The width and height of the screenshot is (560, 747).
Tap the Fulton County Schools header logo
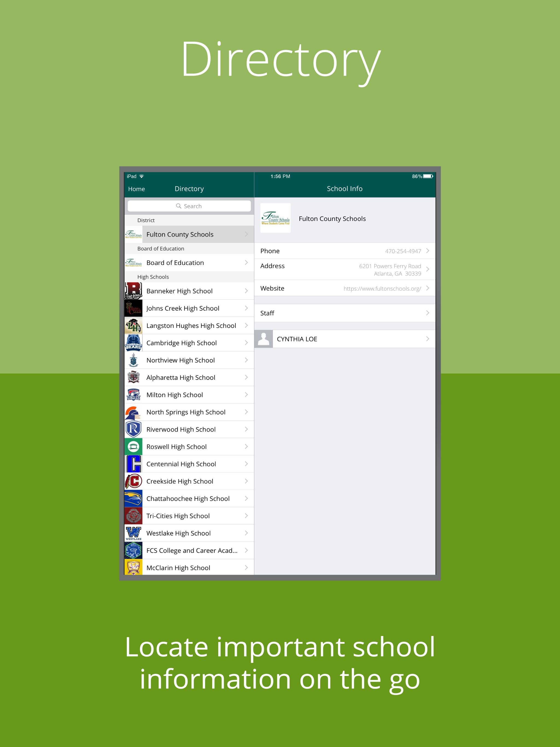point(275,218)
